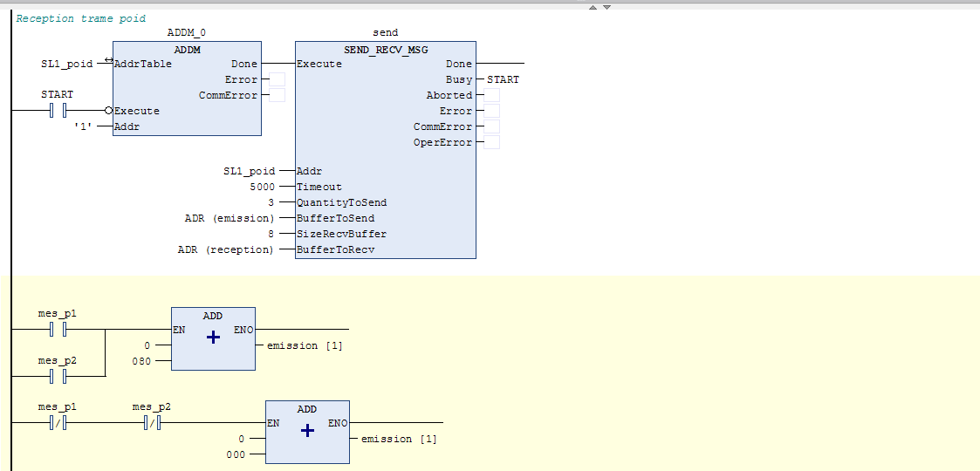Image resolution: width=980 pixels, height=471 pixels.
Task: Click plus symbol in ADD block with 080
Action: tap(213, 338)
